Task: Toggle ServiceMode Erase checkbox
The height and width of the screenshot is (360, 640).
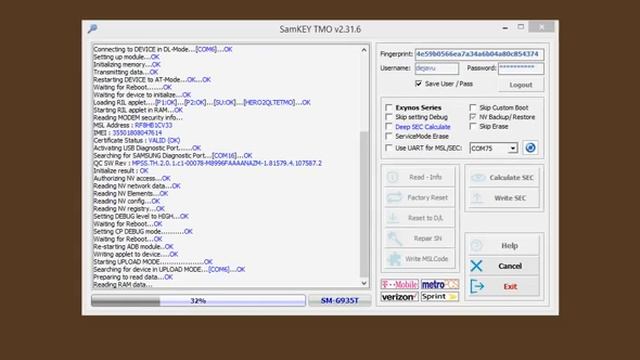Action: tap(389, 136)
